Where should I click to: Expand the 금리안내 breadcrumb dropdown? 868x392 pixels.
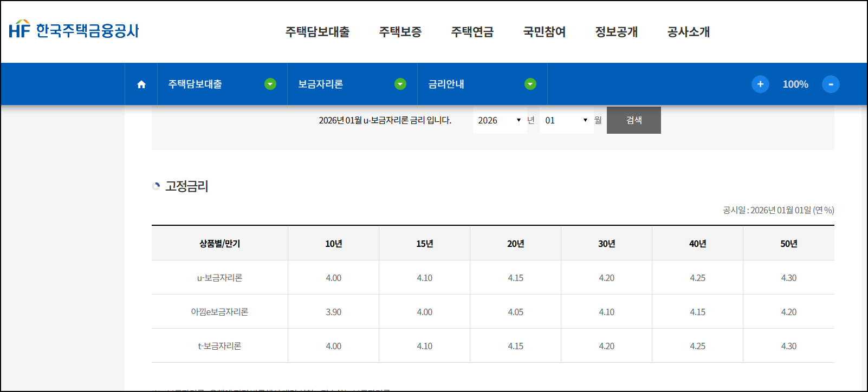(x=482, y=84)
